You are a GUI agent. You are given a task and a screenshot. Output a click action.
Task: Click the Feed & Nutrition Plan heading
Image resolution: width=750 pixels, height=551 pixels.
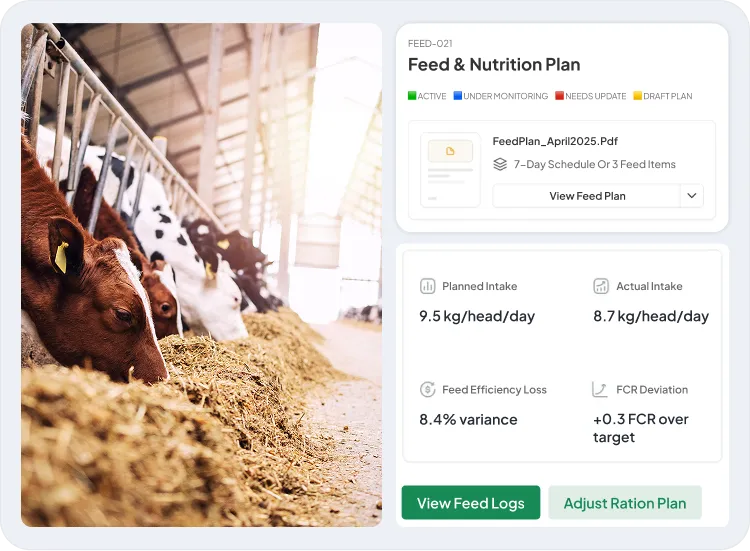pyautogui.click(x=494, y=65)
